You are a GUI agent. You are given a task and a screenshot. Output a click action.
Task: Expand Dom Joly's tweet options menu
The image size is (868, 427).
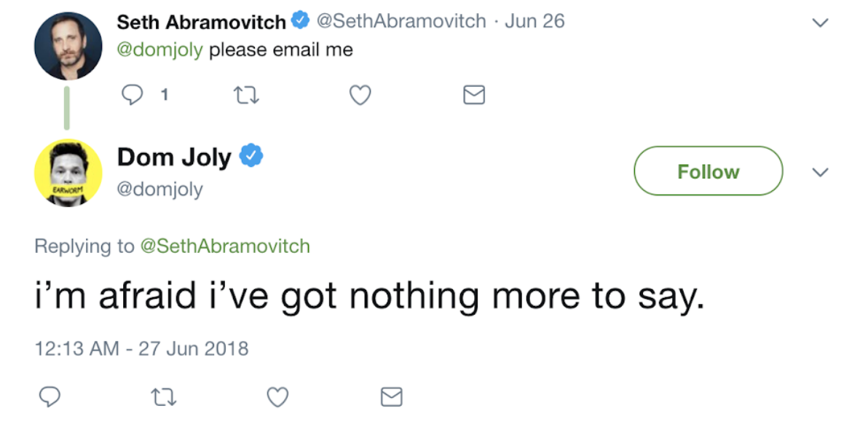(820, 173)
